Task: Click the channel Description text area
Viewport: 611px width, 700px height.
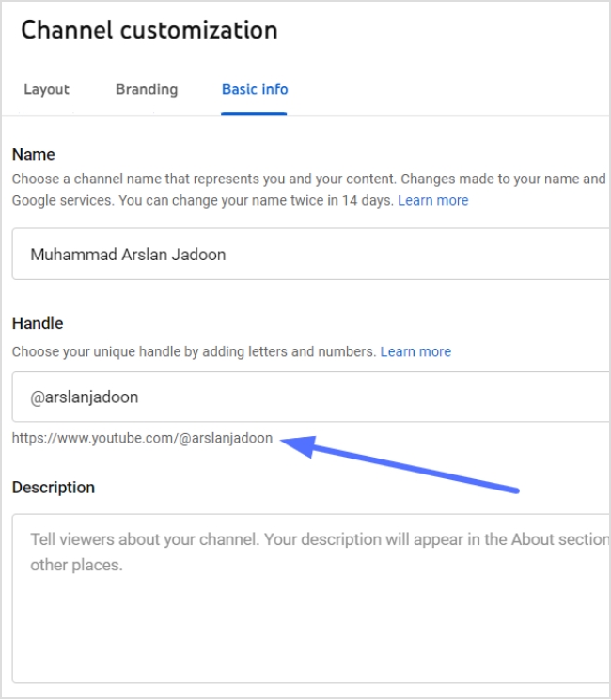Action: coord(311,599)
